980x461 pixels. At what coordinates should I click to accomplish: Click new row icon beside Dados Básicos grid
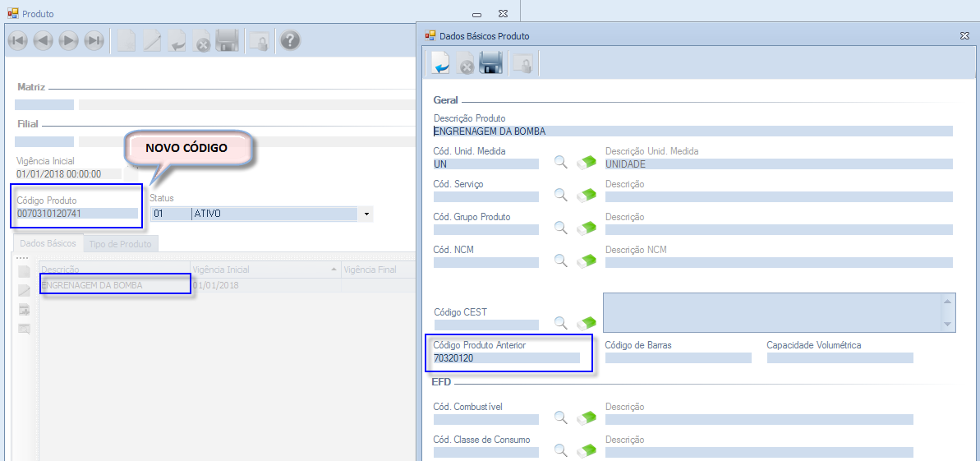tap(25, 271)
